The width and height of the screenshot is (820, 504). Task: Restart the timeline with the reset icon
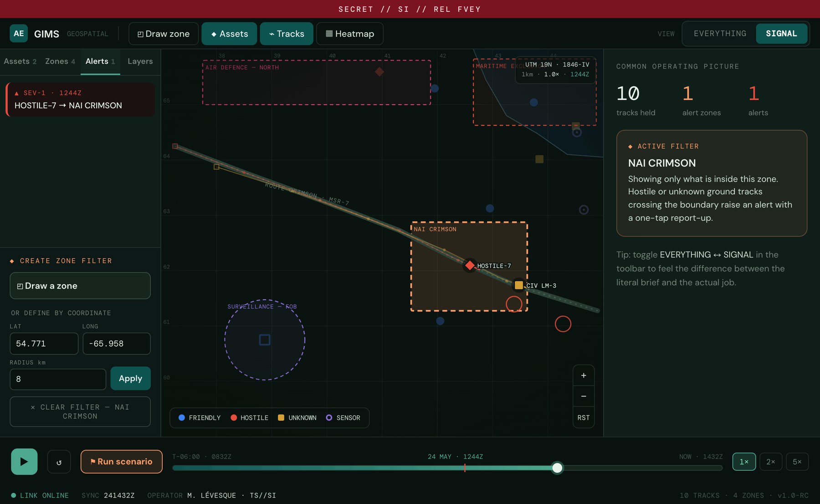click(59, 462)
